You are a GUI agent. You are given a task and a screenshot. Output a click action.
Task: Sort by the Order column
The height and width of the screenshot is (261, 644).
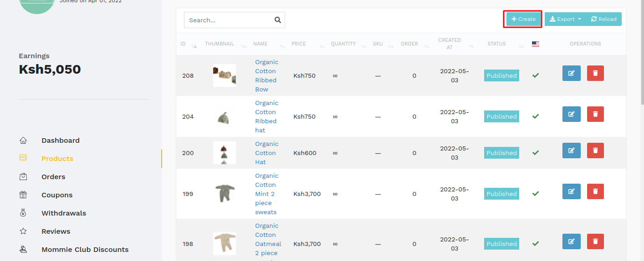pos(414,44)
